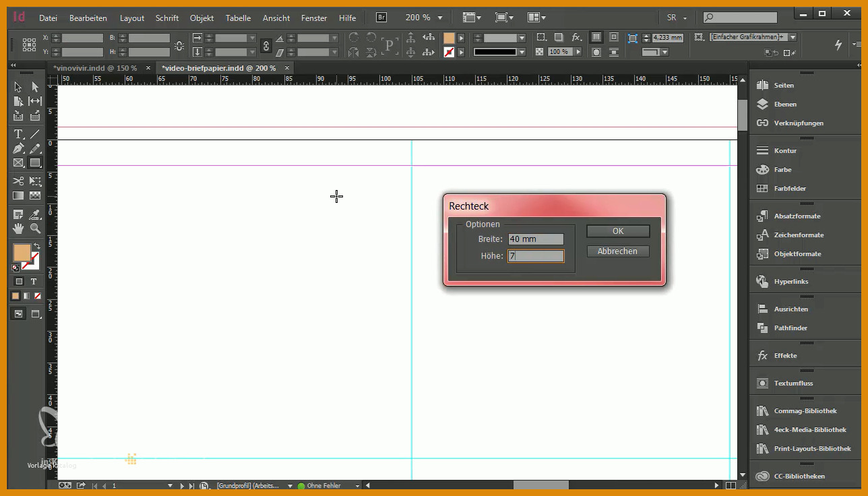Select the Free Transform tool
Screen dimensions: 868x496
pos(35,181)
